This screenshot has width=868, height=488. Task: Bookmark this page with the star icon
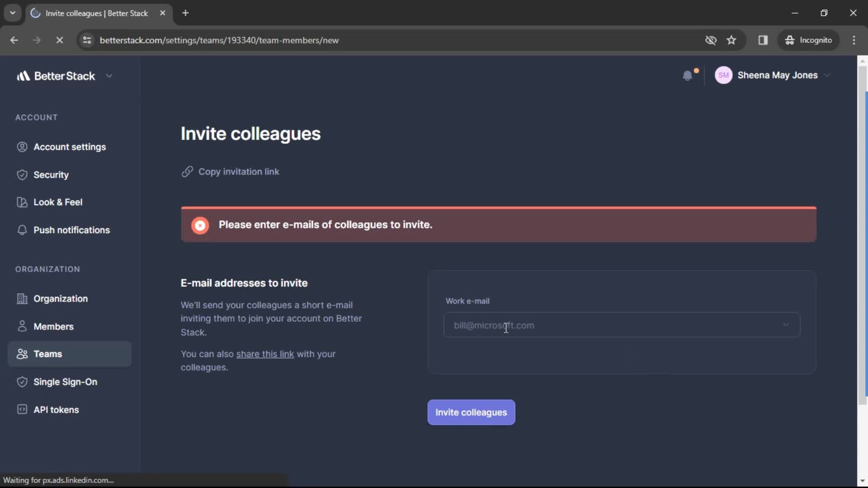click(731, 40)
